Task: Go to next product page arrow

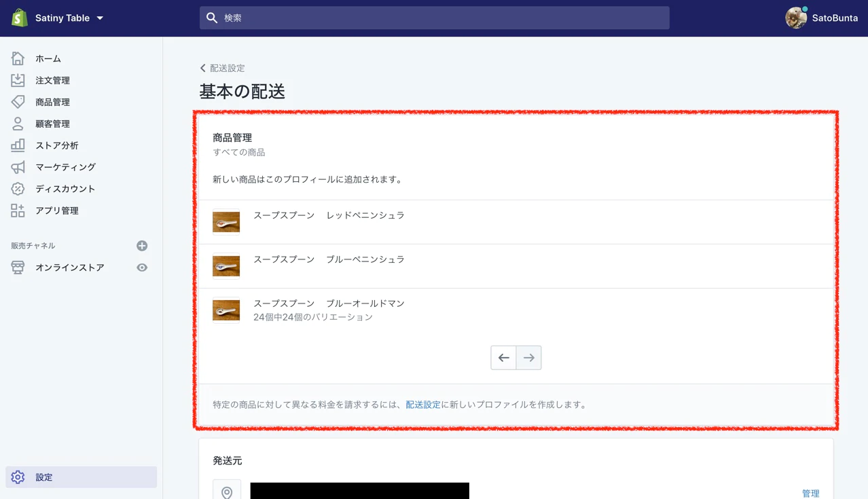Action: [x=528, y=358]
